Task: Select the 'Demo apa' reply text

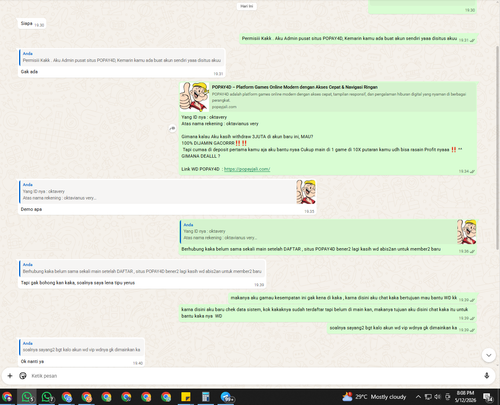Action: (31, 209)
